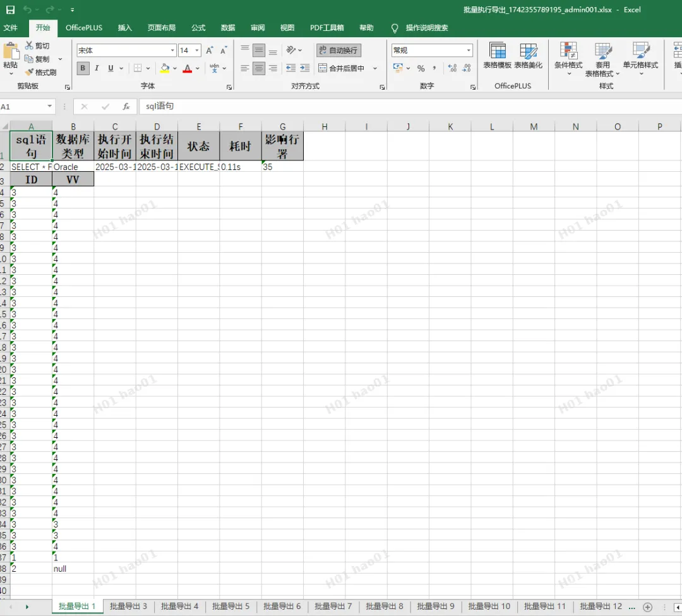Switch to the 插入 ribbon tab
The height and width of the screenshot is (616, 682).
pos(125,28)
